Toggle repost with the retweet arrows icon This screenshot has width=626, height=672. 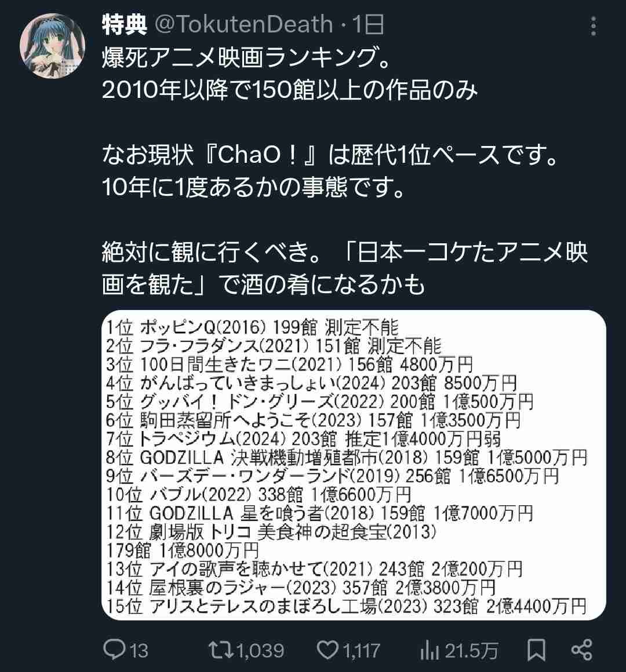(x=221, y=650)
